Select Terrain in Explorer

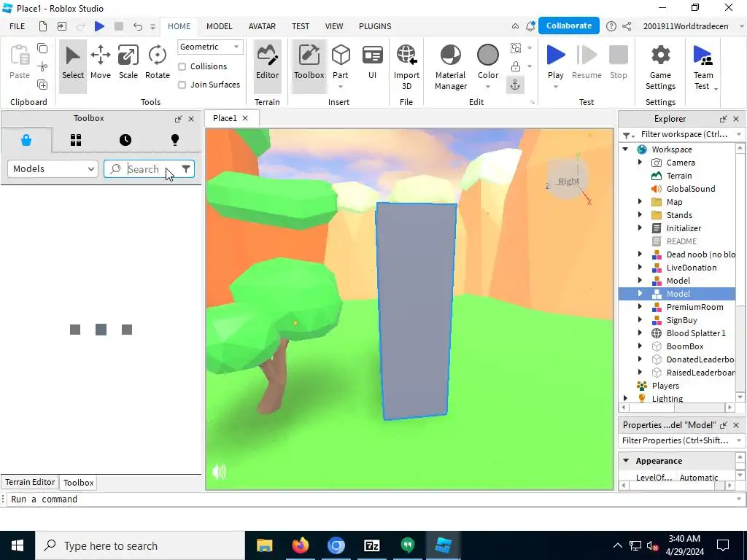pyautogui.click(x=679, y=176)
